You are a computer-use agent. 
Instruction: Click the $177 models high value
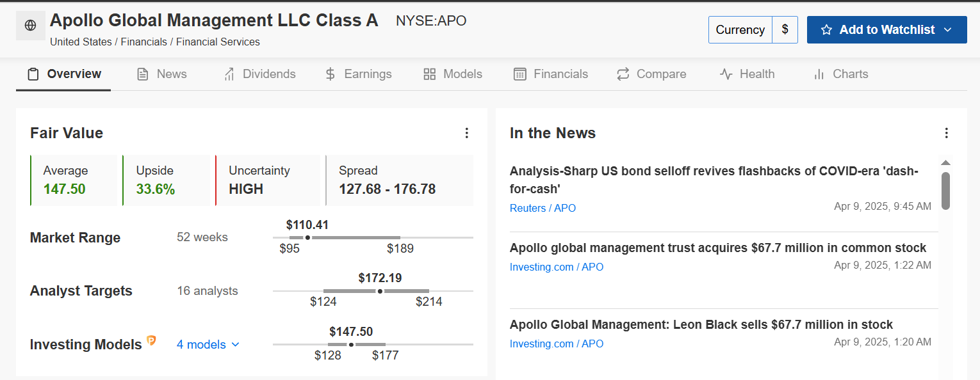coord(386,355)
